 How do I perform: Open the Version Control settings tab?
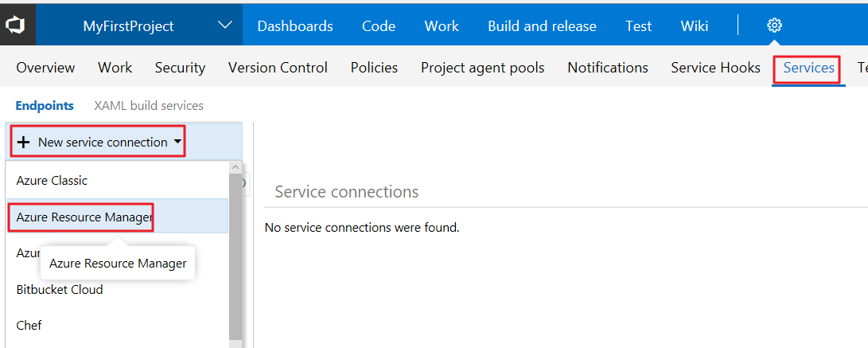(278, 68)
